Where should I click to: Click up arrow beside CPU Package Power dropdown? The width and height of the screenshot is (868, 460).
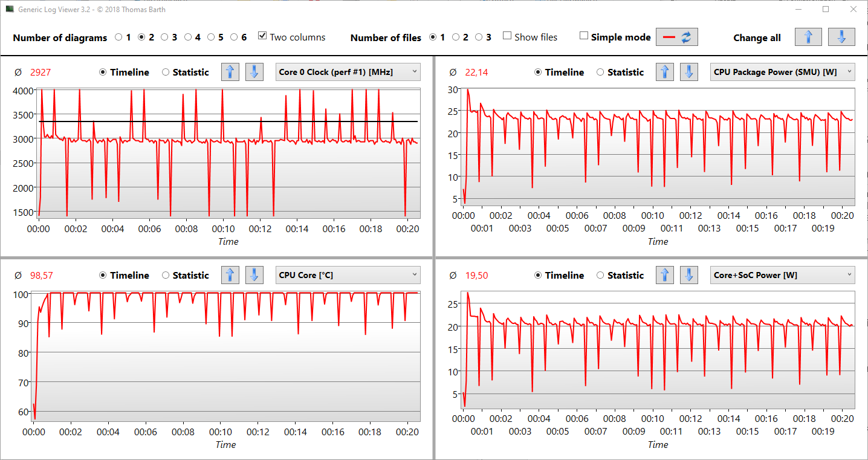[x=665, y=72]
